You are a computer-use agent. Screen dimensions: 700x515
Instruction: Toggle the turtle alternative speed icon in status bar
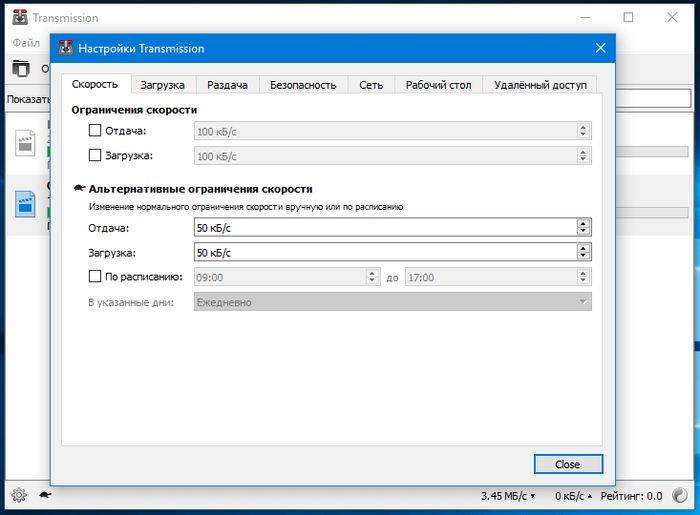pyautogui.click(x=45, y=495)
